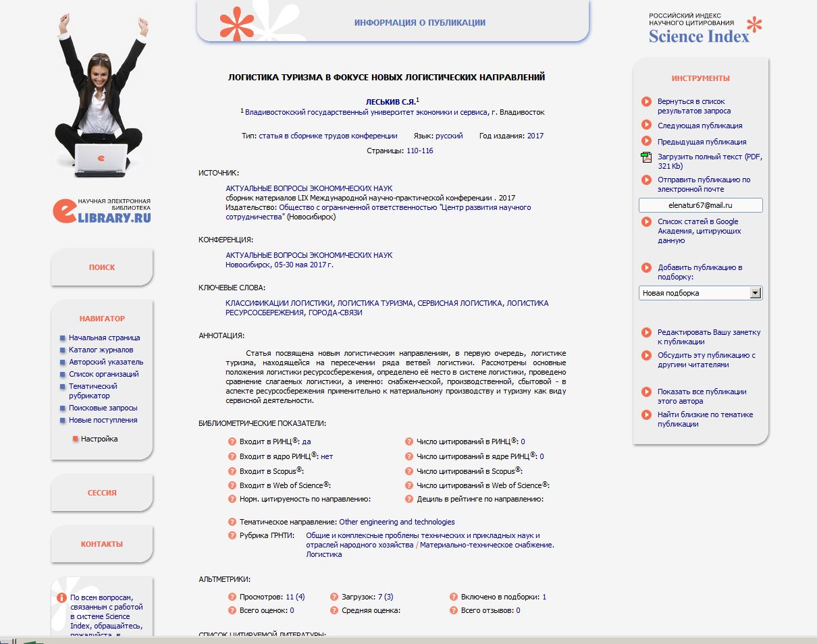
Task: Click arrow icon beside 'Добавить публикацию в подборку'
Action: 646,268
